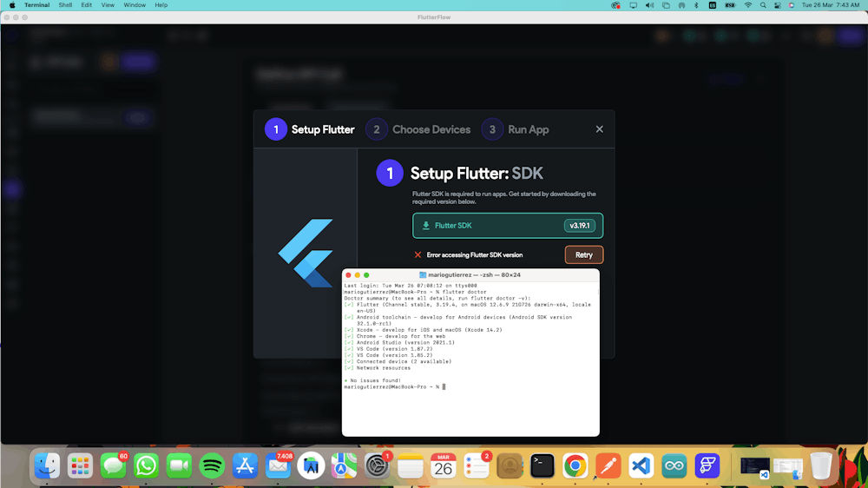Open Mail from the dock
Screen dimensions: 868x488
click(x=278, y=465)
